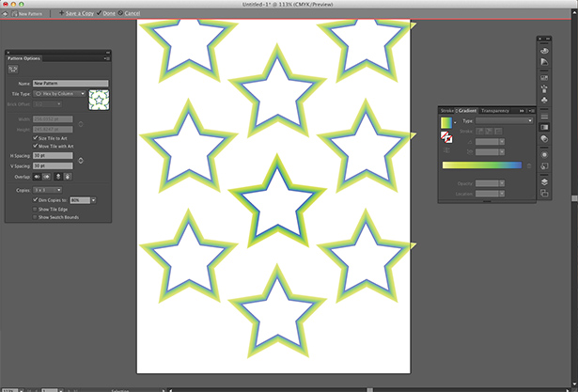Image resolution: width=578 pixels, height=392 pixels.
Task: Switch to the Transparency tab
Action: tap(495, 111)
